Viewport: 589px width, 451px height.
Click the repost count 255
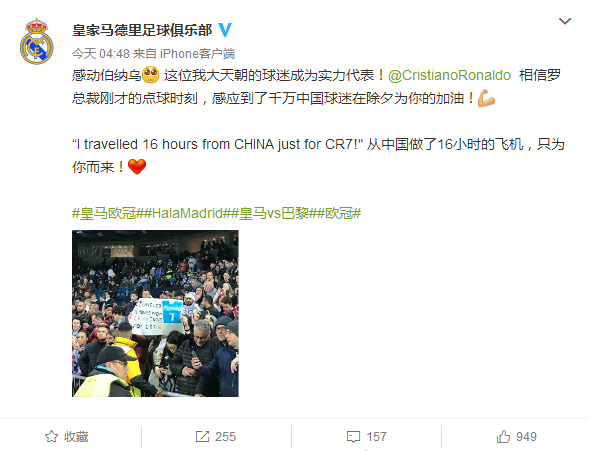tap(225, 437)
